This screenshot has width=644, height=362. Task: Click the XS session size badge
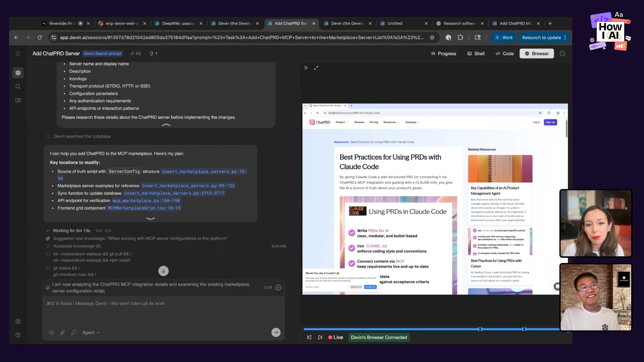(136, 53)
